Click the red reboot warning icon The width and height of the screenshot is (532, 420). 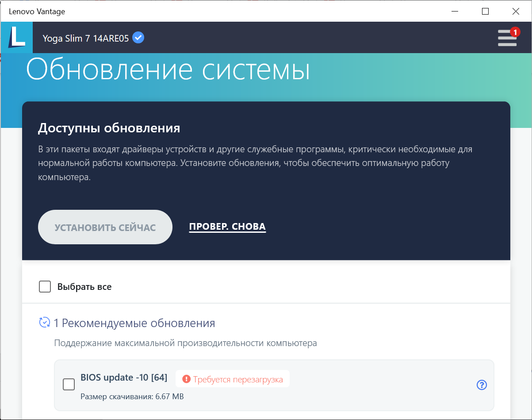pos(187,379)
